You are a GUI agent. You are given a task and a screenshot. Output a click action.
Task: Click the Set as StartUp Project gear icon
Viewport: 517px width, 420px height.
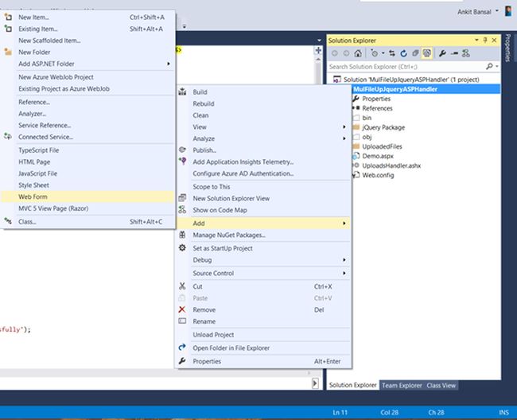point(182,247)
